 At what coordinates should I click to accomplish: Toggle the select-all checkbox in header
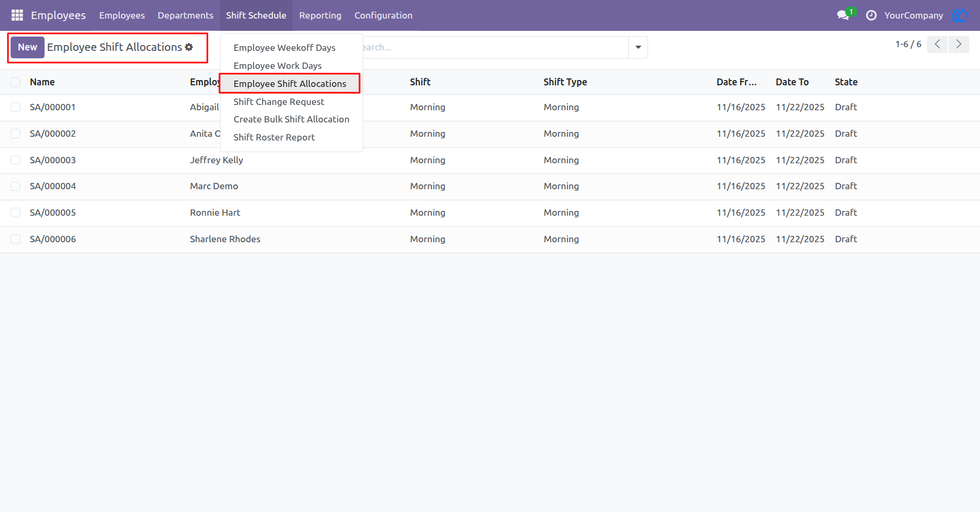15,82
